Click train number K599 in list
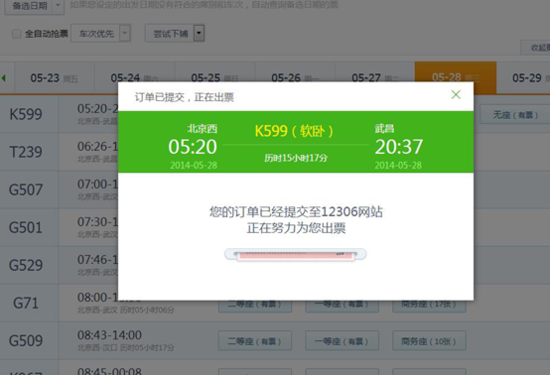550x375 pixels. pyautogui.click(x=26, y=114)
